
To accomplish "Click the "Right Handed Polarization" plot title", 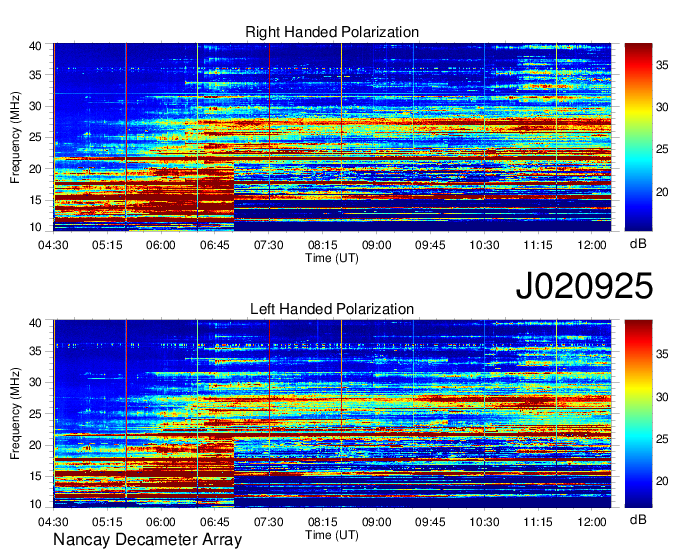I will coord(332,32).
